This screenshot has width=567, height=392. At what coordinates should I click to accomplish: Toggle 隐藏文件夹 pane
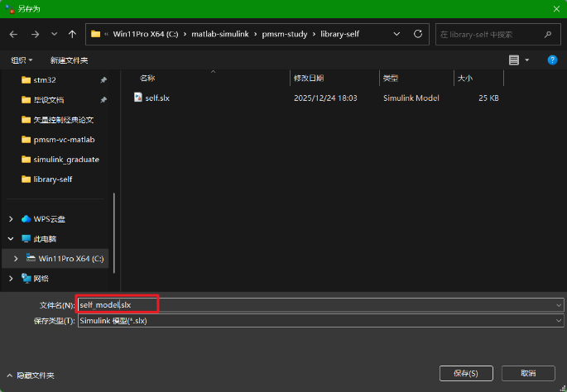coord(31,375)
